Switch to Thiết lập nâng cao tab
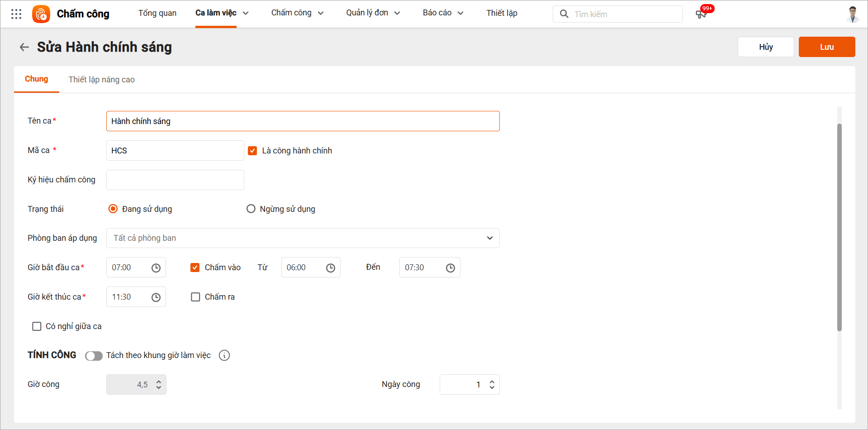 coord(102,80)
